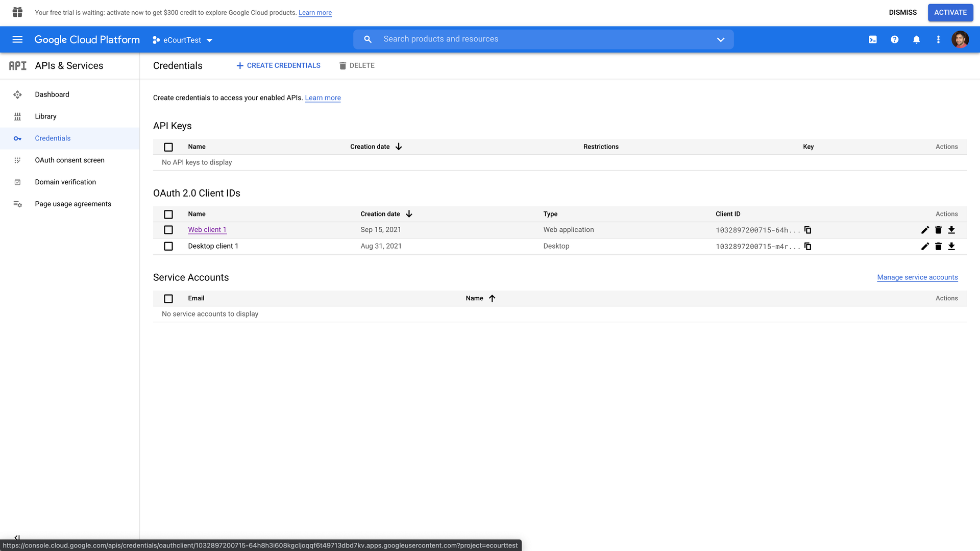Click the Domain verification checkbox icon

click(x=17, y=182)
